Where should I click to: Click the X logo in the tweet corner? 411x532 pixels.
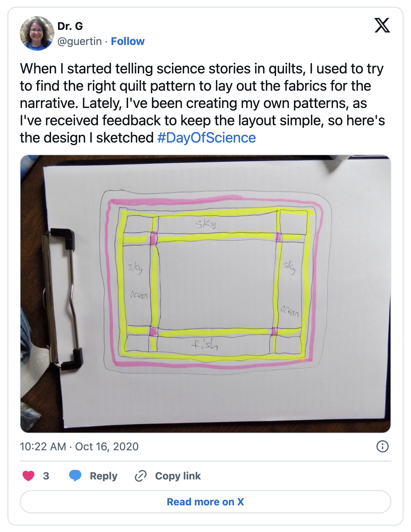[x=382, y=26]
